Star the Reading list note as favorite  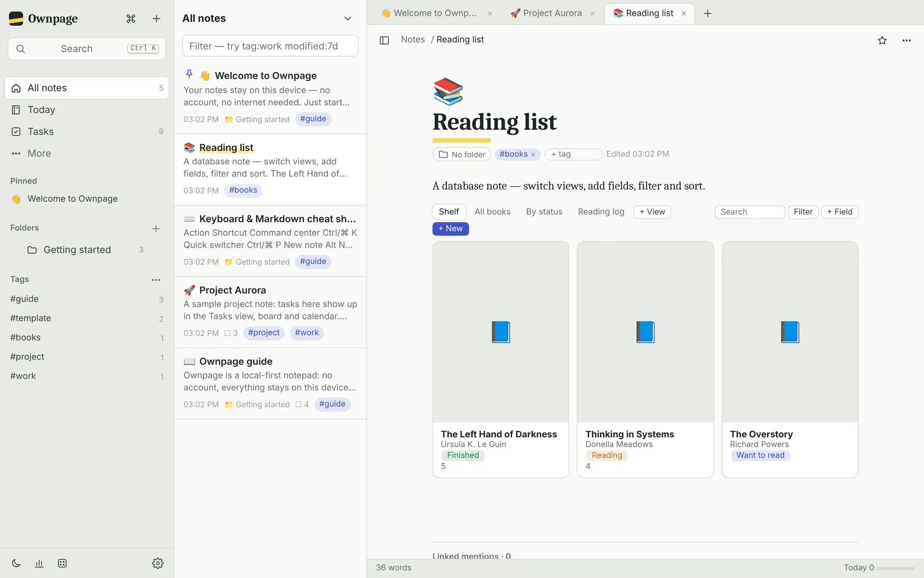(882, 40)
